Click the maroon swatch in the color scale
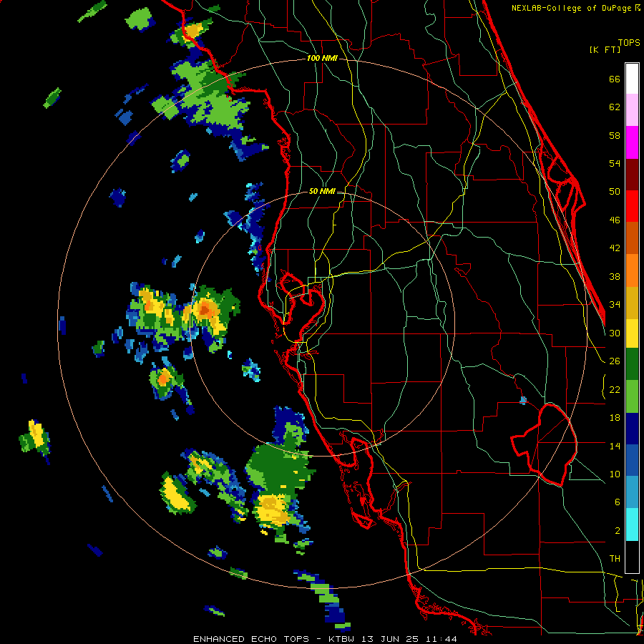644x644 pixels. click(632, 175)
